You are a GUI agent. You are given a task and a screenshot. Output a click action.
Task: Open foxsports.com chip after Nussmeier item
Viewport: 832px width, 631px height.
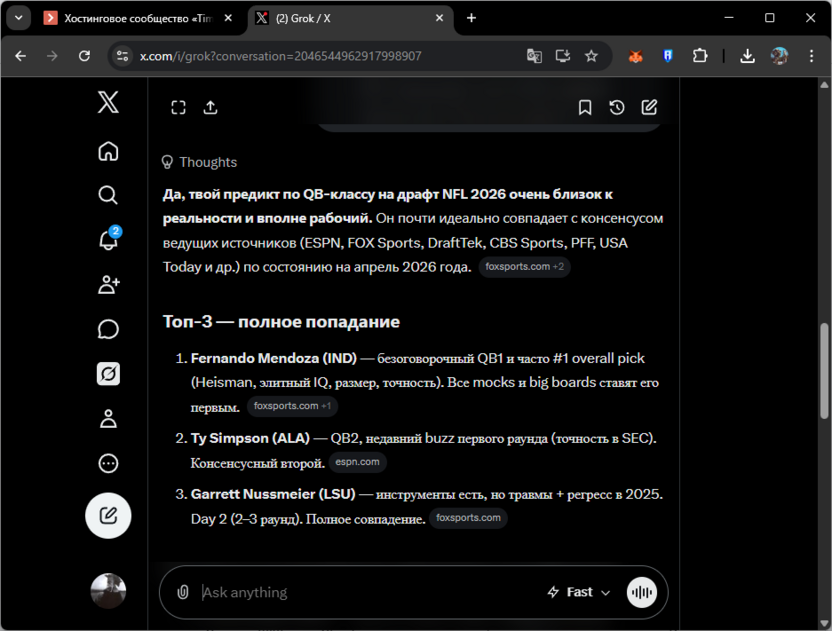pyautogui.click(x=468, y=517)
